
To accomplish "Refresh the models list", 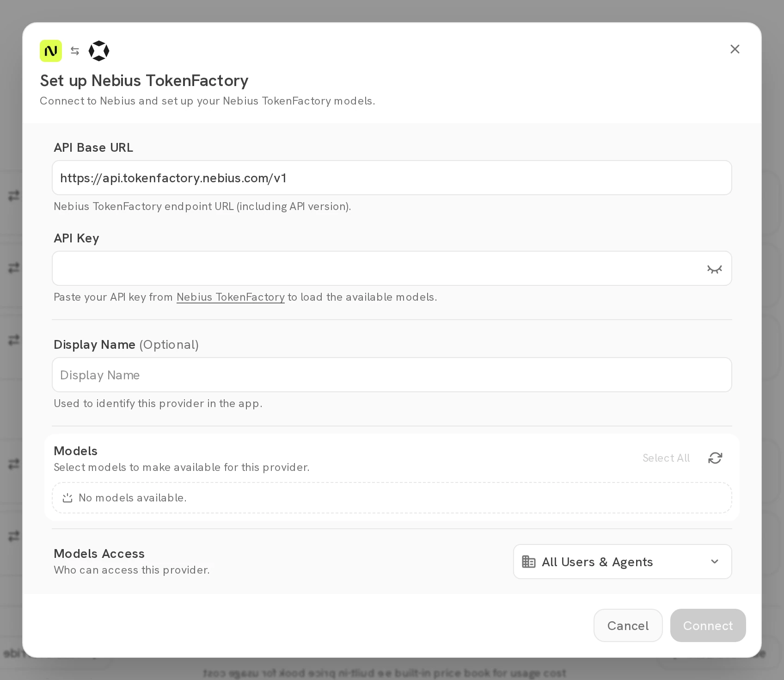I will tap(715, 458).
